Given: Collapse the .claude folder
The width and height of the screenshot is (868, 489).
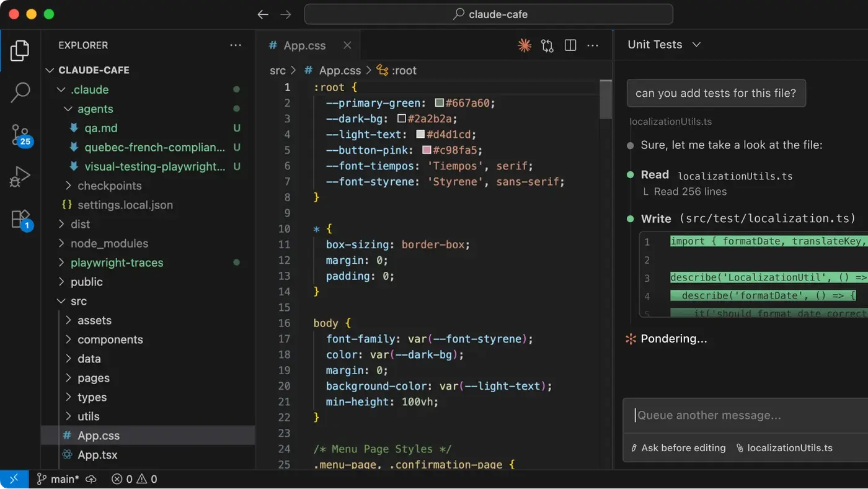Looking at the screenshot, I should point(89,89).
